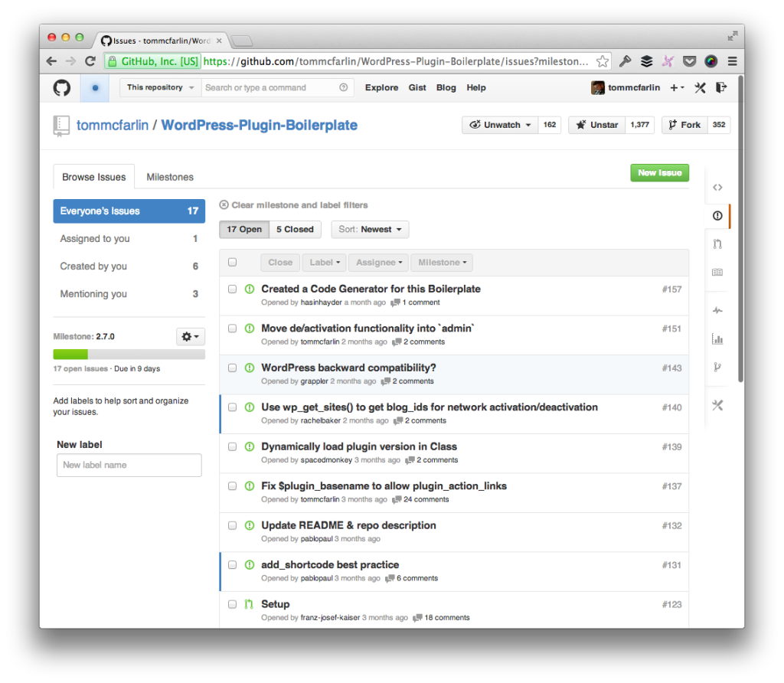Select Everyone's Issues filter

click(129, 211)
